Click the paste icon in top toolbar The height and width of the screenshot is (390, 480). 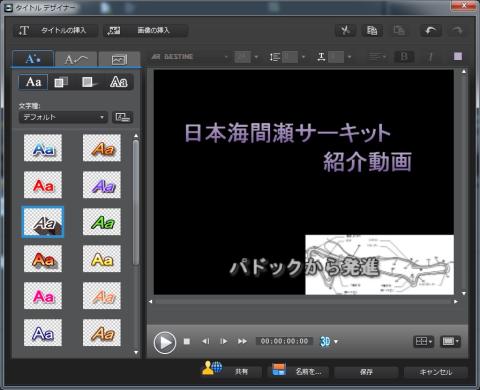[399, 31]
